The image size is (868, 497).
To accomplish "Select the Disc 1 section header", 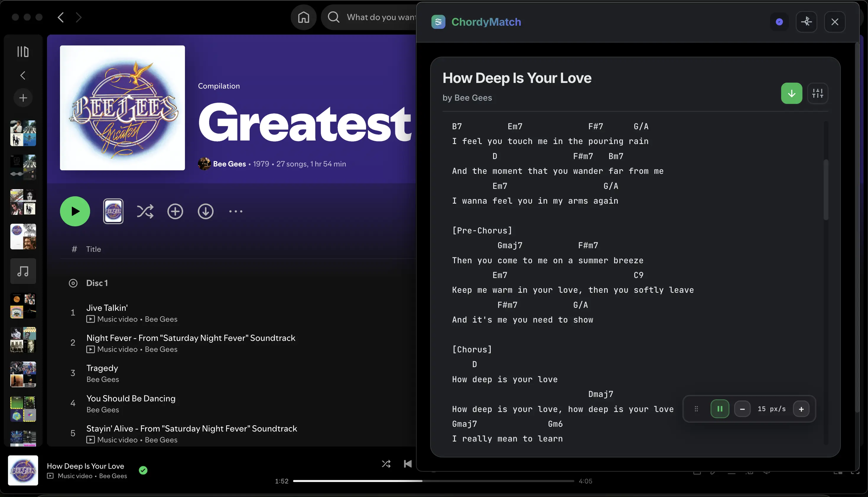I will [x=97, y=283].
